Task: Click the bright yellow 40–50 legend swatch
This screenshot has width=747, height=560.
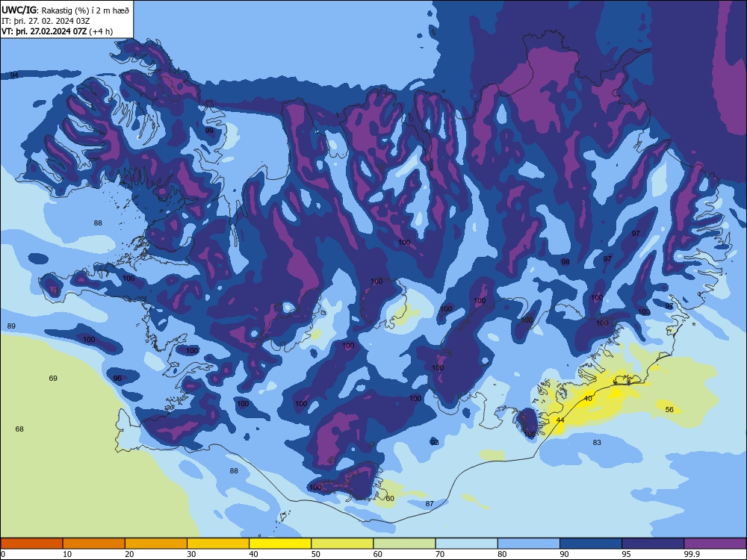Action: coord(280,544)
